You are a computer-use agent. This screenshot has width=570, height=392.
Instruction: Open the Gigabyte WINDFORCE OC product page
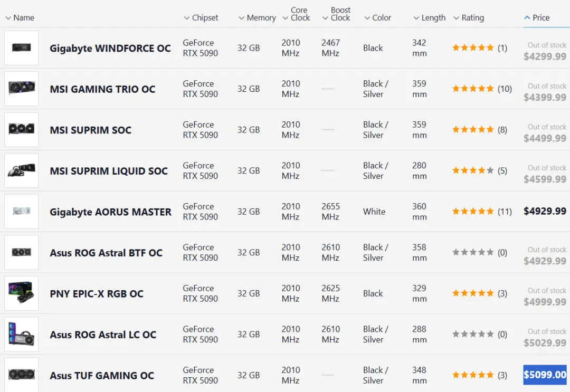pos(110,49)
